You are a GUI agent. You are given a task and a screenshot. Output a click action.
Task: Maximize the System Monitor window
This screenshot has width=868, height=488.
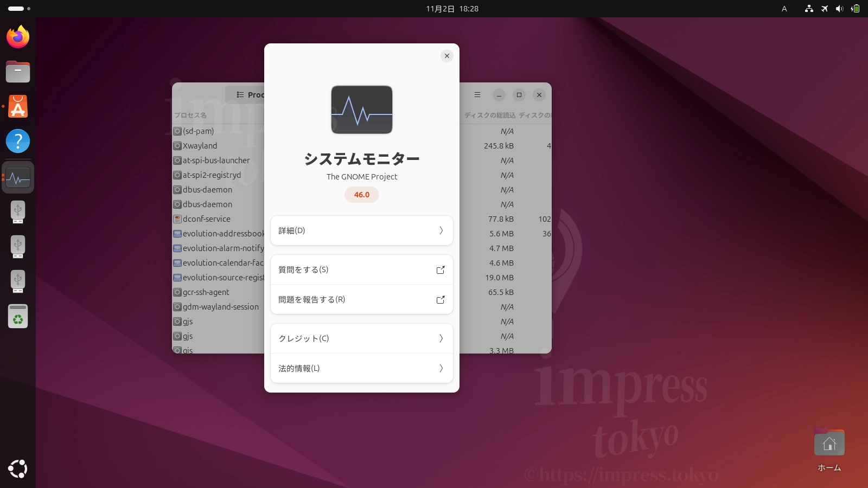[519, 95]
